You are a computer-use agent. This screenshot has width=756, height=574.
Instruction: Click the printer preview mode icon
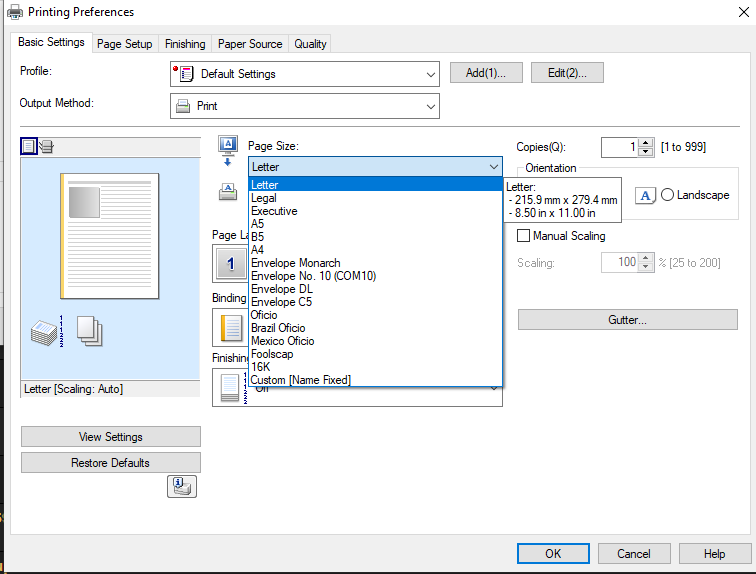click(47, 146)
